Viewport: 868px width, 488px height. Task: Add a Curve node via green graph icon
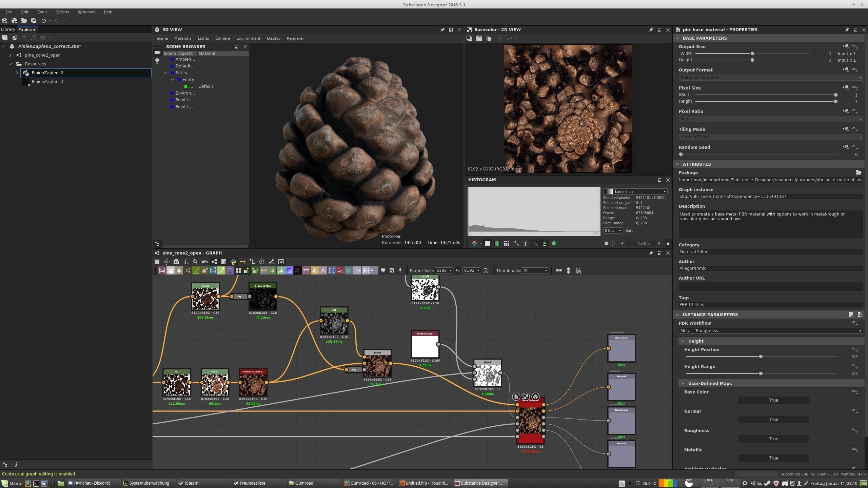point(196,270)
